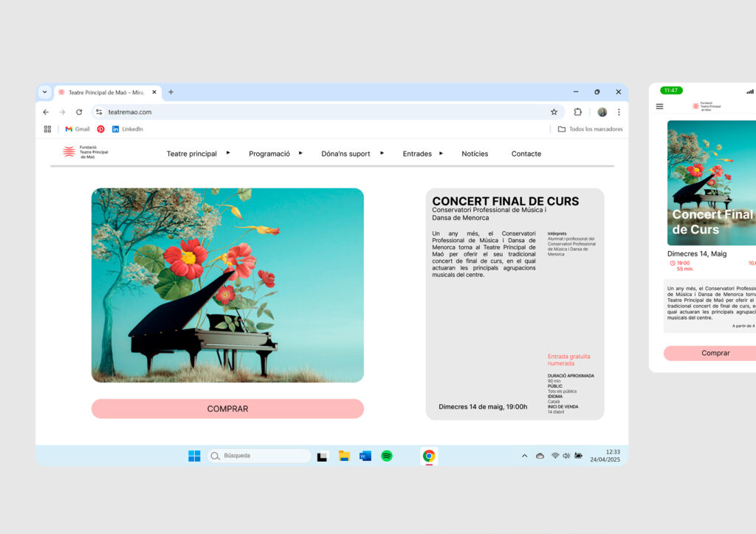Image resolution: width=756 pixels, height=534 pixels.
Task: Go to the Notícies page
Action: [x=475, y=154]
